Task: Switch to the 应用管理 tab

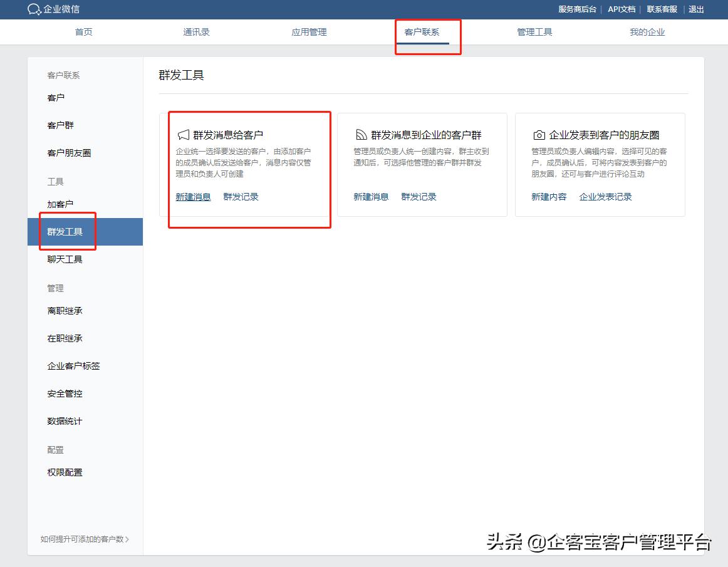Action: pyautogui.click(x=309, y=31)
